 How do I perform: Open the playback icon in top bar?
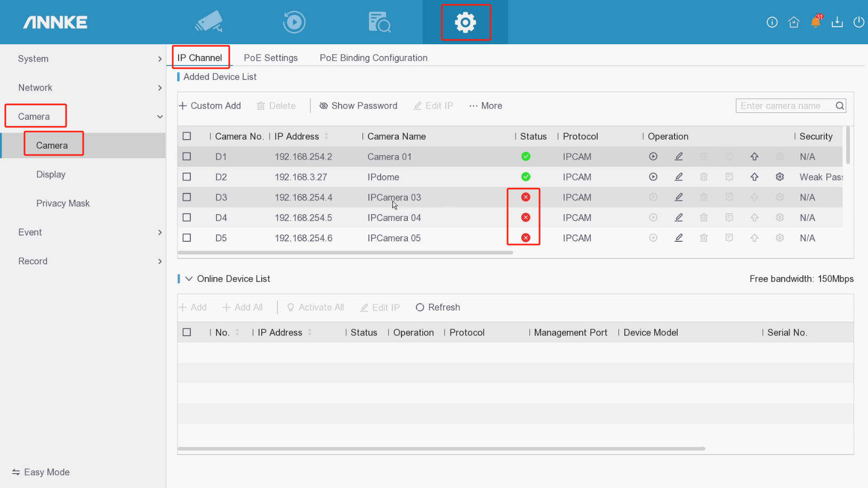(x=294, y=22)
